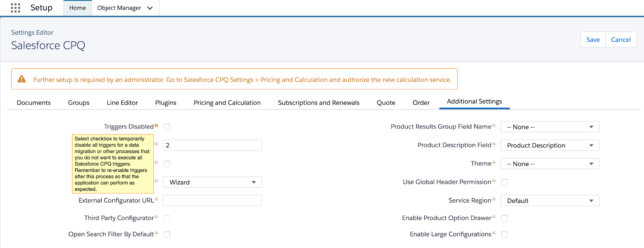
Task: Enable Product Option Drawer checkbox
Action: 504,218
